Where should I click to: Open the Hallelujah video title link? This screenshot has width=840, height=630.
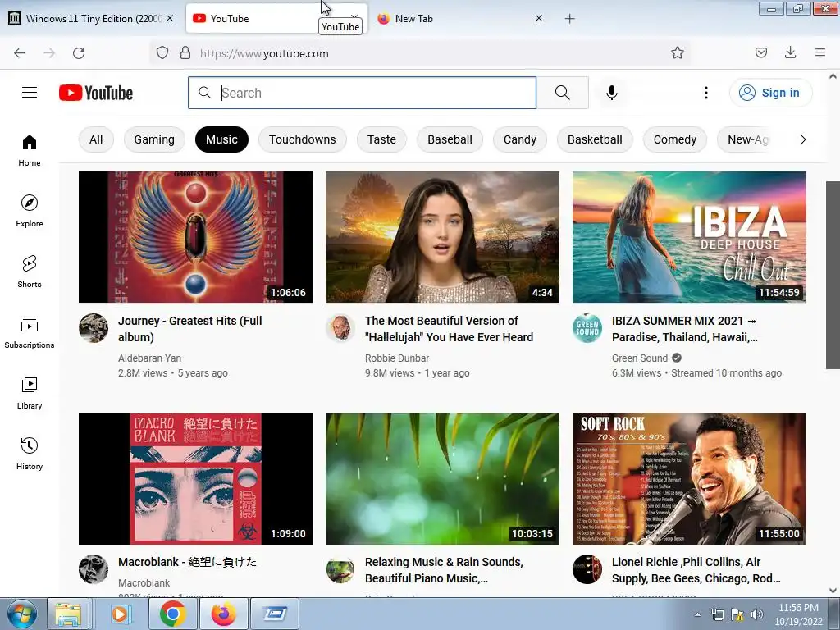pos(449,329)
